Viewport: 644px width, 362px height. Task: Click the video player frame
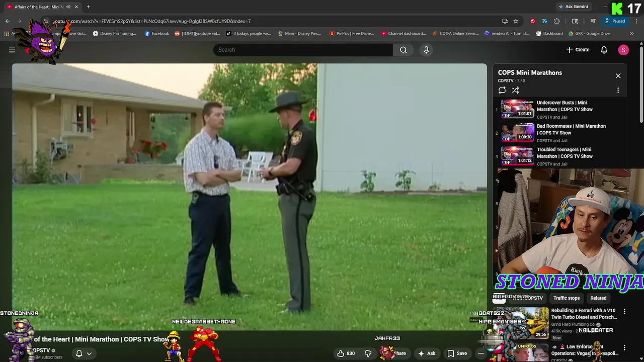pos(250,196)
